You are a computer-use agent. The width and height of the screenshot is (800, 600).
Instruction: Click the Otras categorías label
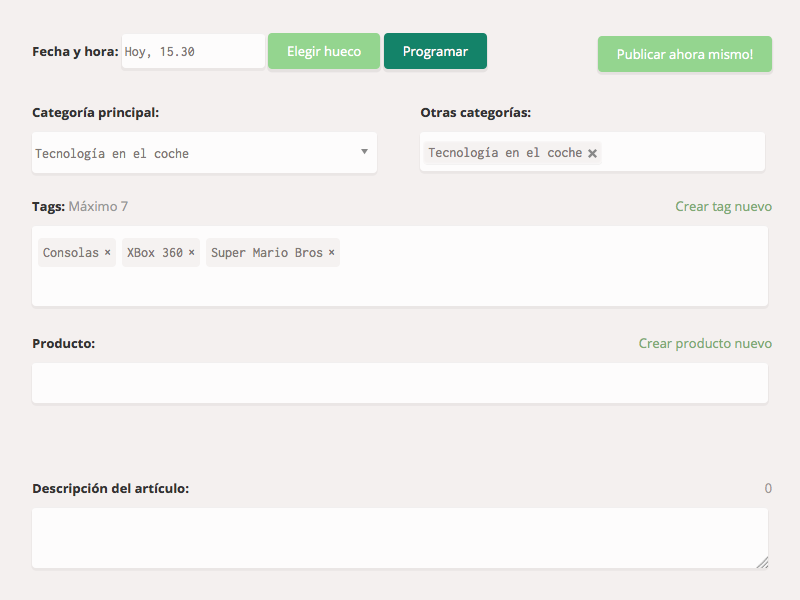click(476, 112)
